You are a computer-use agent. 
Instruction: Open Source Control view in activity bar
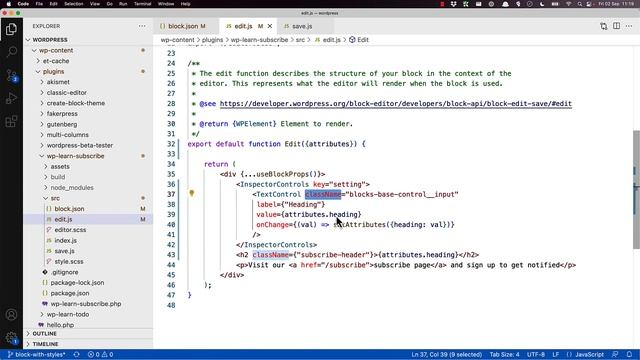click(11, 75)
